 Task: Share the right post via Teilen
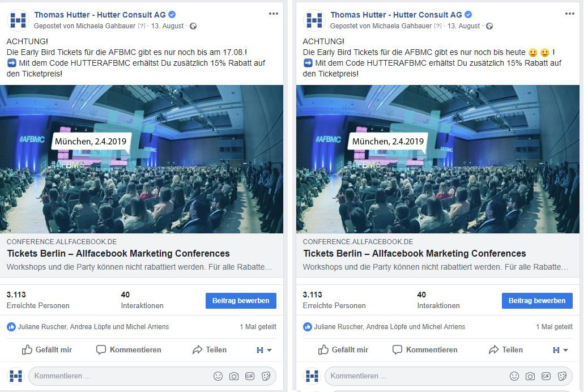tap(505, 350)
